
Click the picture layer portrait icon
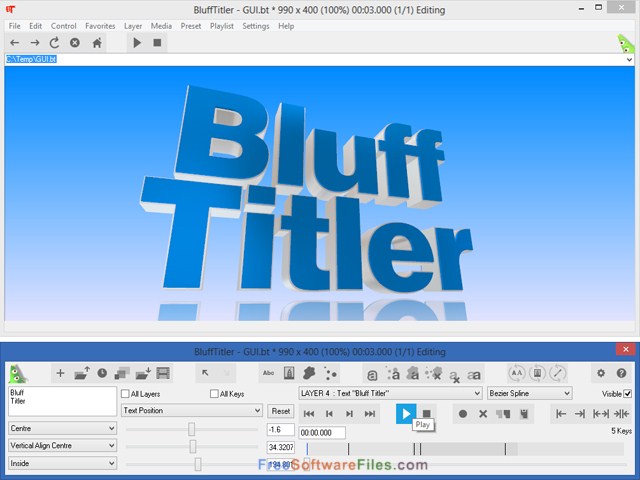pos(289,373)
